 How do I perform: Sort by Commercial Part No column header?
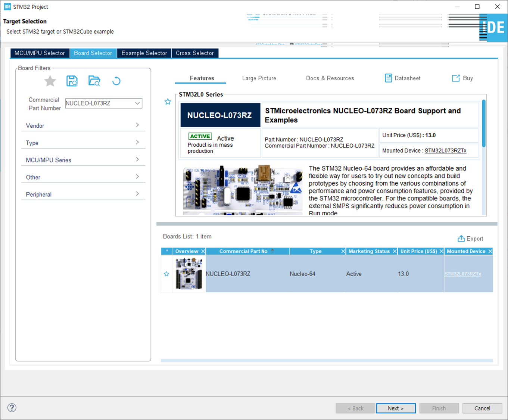pos(243,251)
